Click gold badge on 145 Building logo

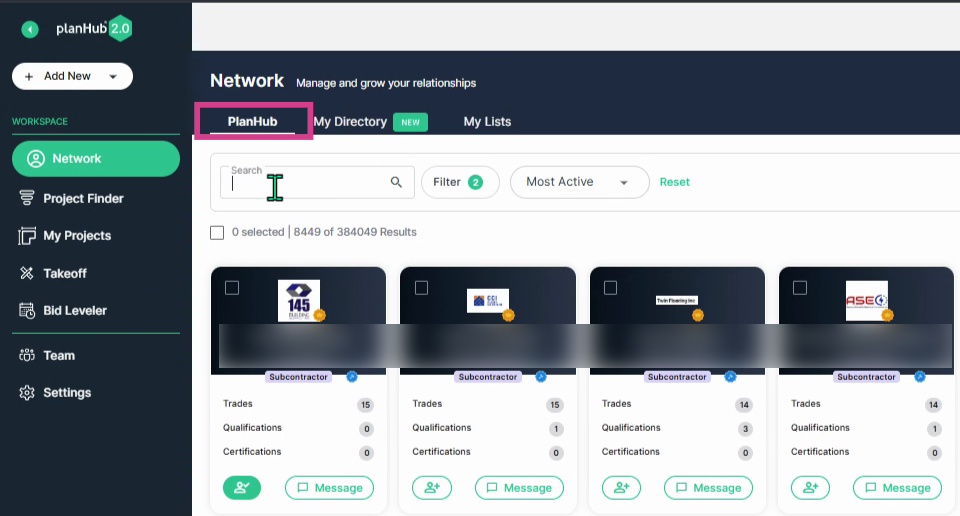point(319,315)
